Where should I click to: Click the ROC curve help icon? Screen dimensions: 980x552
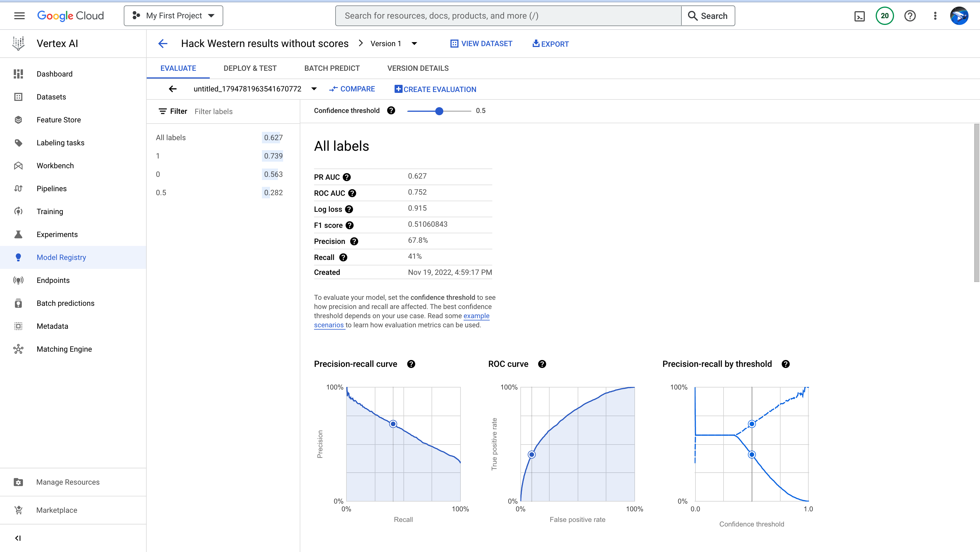click(x=542, y=364)
